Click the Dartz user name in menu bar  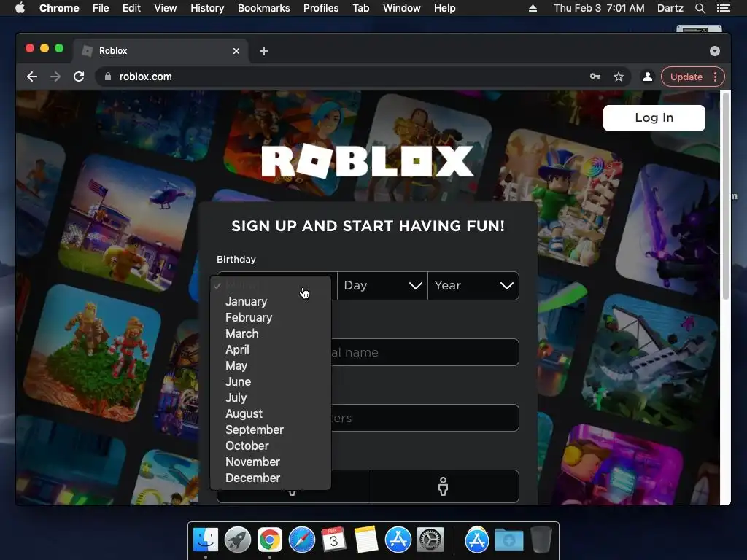[670, 8]
